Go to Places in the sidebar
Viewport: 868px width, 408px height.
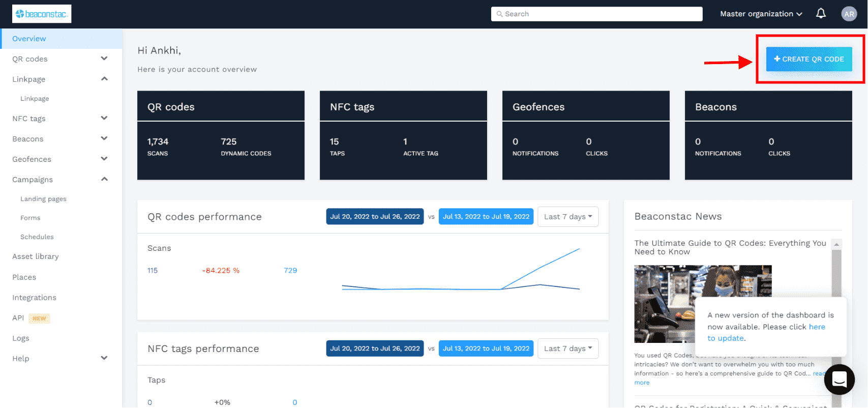pyautogui.click(x=24, y=277)
